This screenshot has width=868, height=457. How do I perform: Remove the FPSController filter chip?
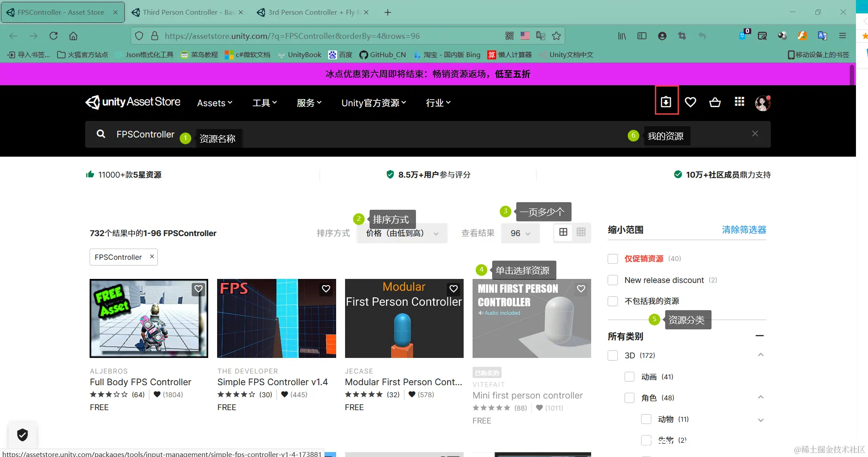[x=152, y=257]
